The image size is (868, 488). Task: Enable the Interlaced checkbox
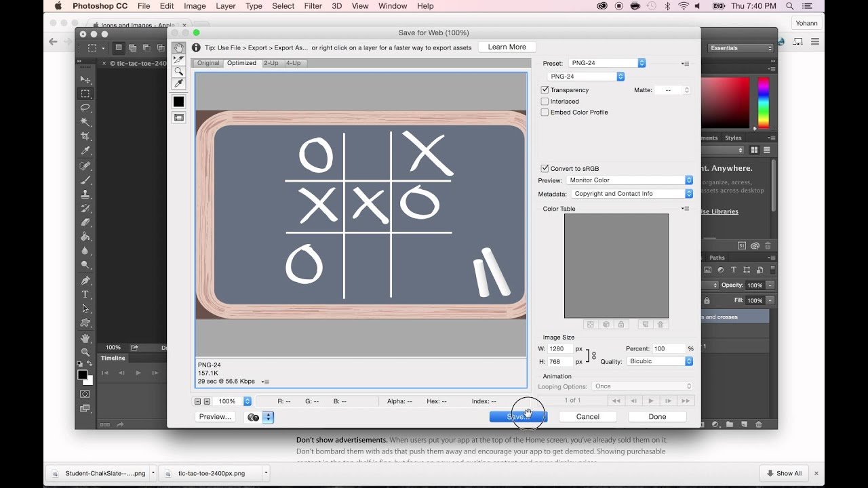tap(545, 102)
